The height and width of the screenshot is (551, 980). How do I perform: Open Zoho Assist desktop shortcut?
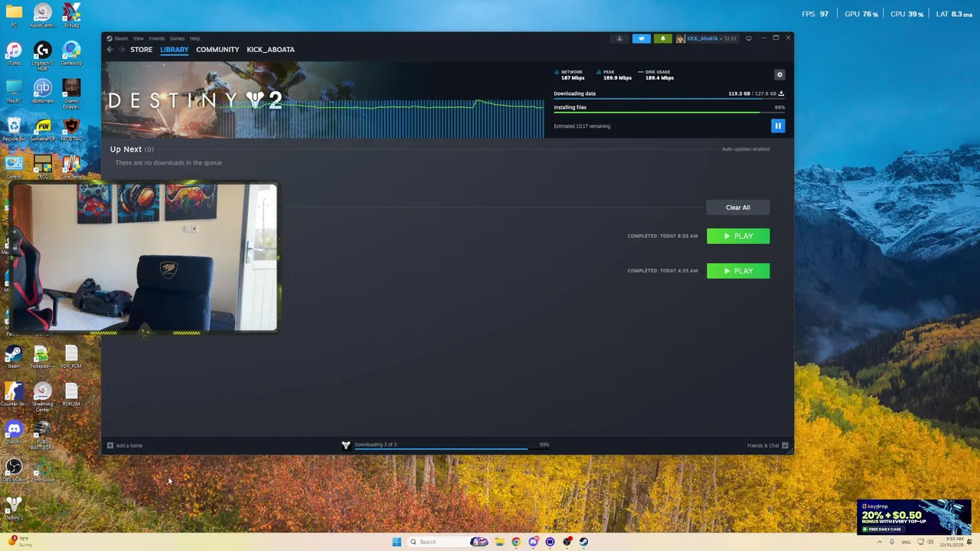tap(42, 470)
